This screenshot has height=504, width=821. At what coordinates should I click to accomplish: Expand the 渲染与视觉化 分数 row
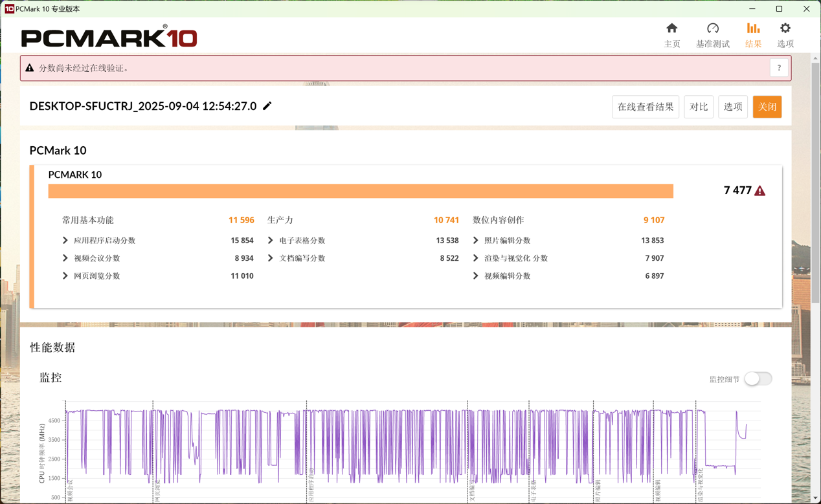point(476,258)
